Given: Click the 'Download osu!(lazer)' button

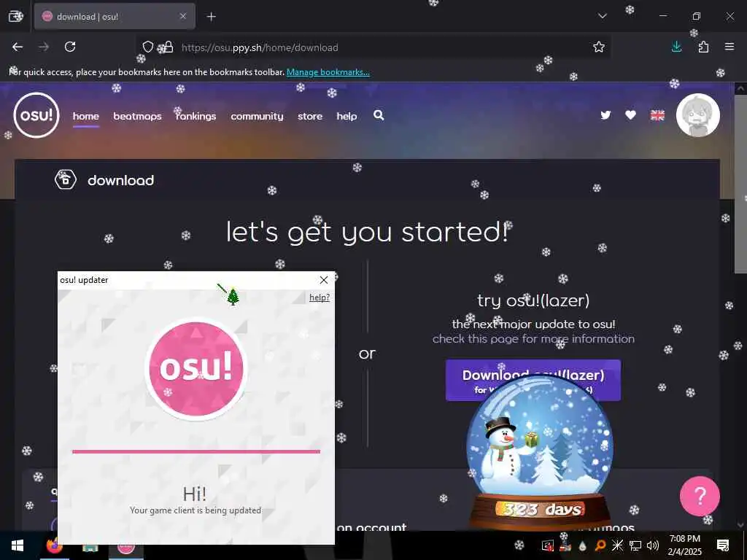Looking at the screenshot, I should point(533,380).
